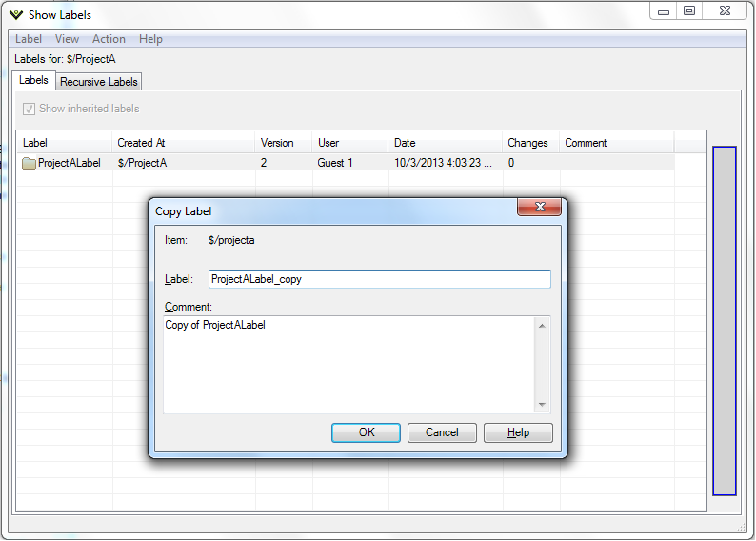The image size is (756, 541).
Task: Click the ProjectALabel folder icon
Action: pos(29,163)
